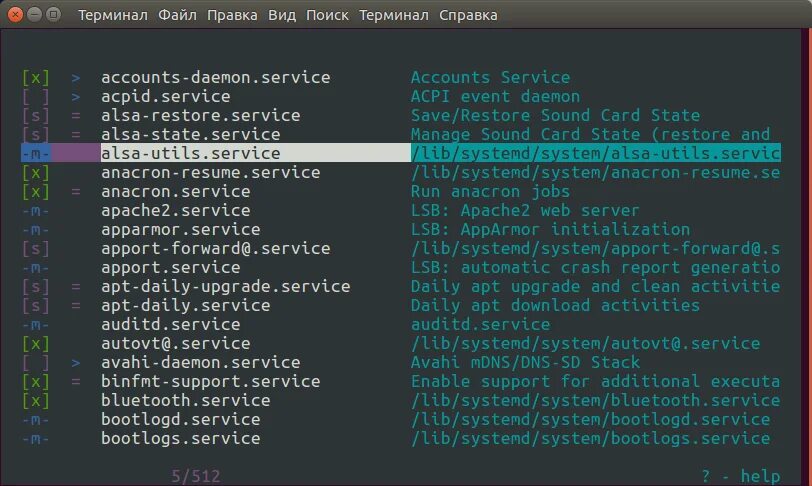Click the Терминал application title in the top bar
This screenshot has height=486, width=812.
click(112, 15)
